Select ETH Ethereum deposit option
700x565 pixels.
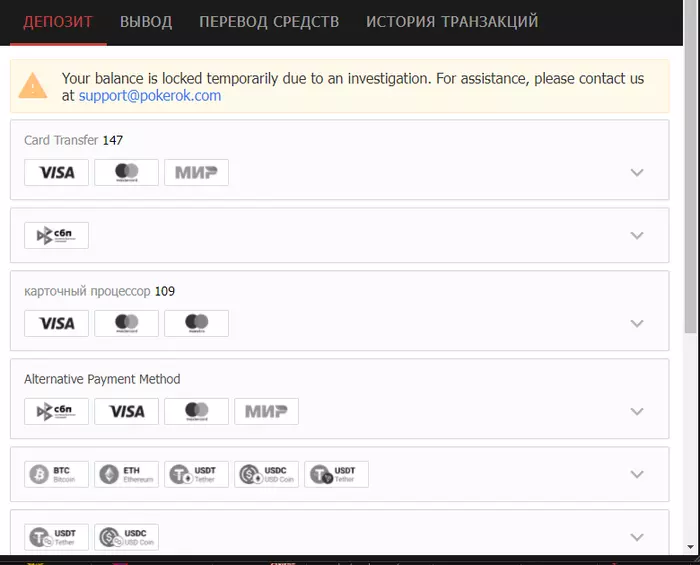click(x=127, y=474)
